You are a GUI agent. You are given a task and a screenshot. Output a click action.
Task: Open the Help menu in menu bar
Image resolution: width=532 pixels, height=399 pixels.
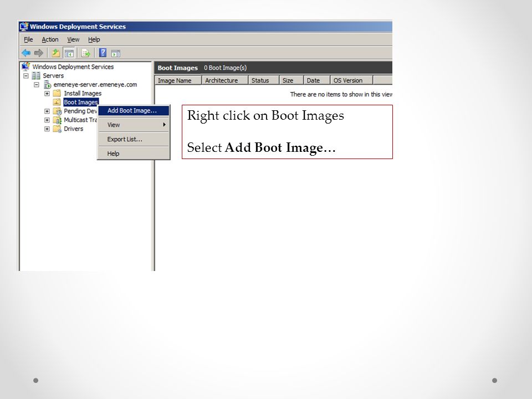click(94, 39)
